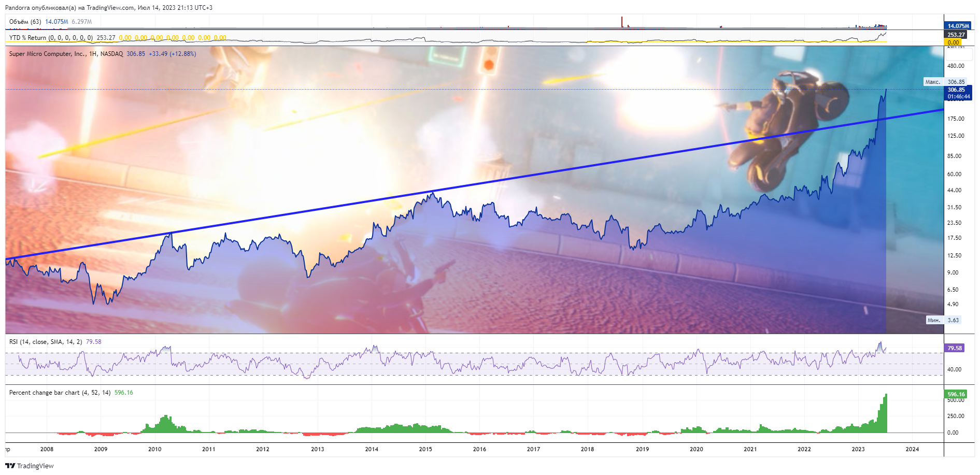The width and height of the screenshot is (980, 475).
Task: Click the 175.00 price scale value
Action: point(956,119)
